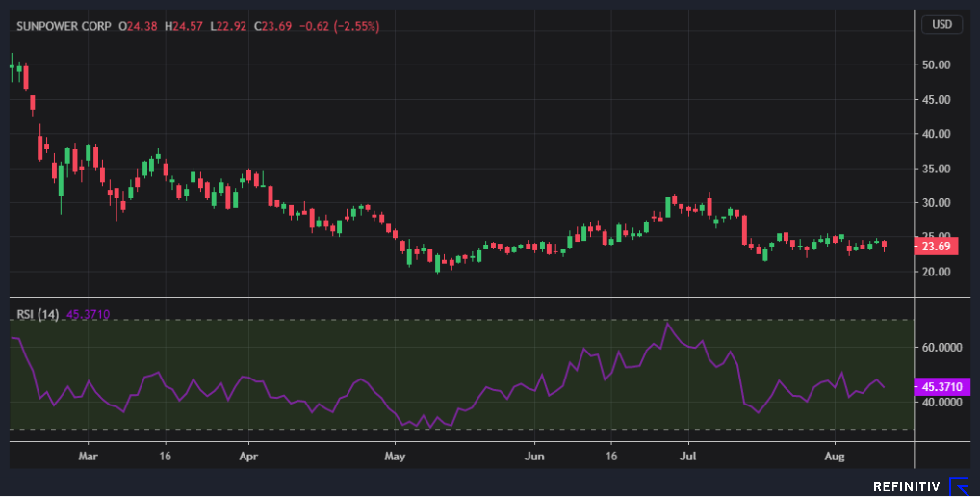Click the Refinitiv logo icon
The width and height of the screenshot is (980, 497).
959,485
